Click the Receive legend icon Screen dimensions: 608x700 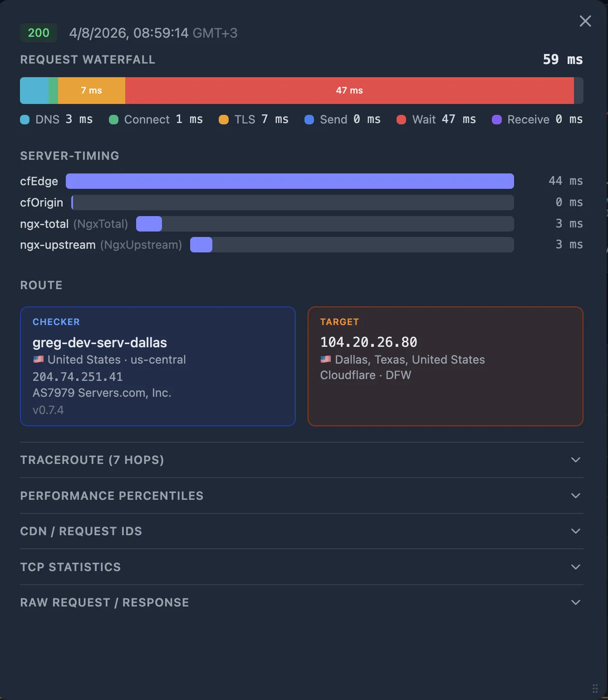pos(497,119)
